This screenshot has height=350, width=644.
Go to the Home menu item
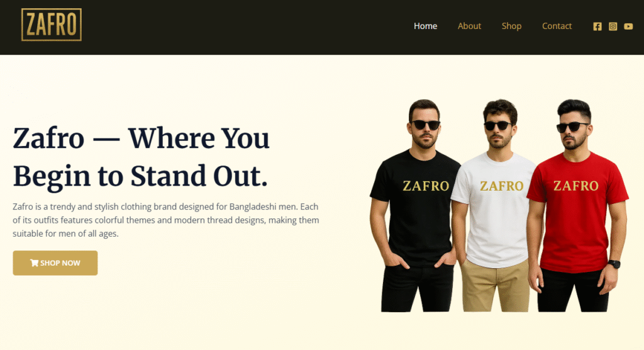click(425, 26)
